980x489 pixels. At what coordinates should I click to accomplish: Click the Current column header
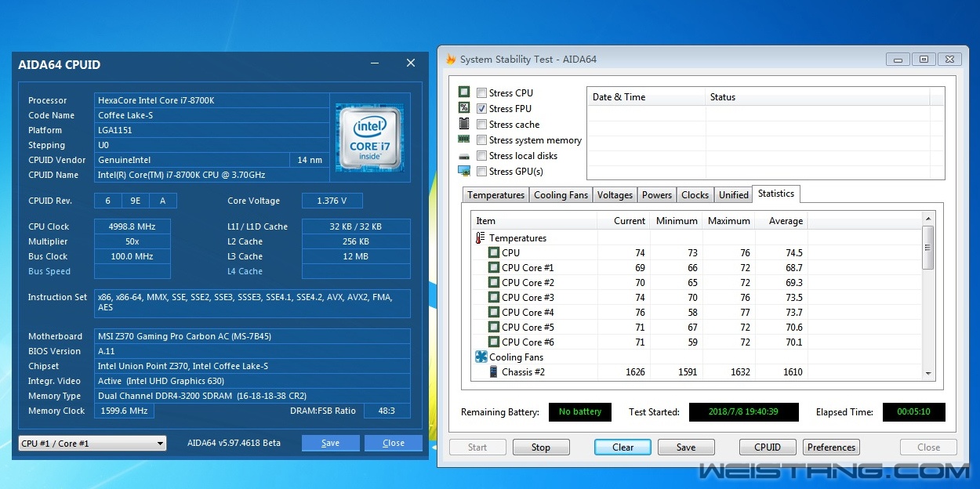[623, 221]
